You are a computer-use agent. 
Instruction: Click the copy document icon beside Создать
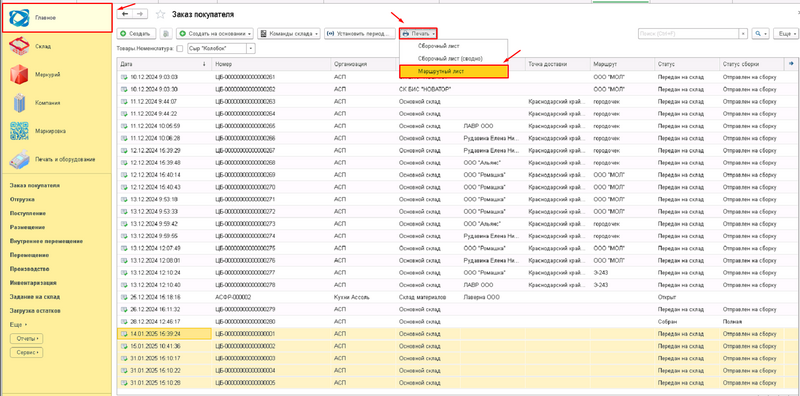166,34
